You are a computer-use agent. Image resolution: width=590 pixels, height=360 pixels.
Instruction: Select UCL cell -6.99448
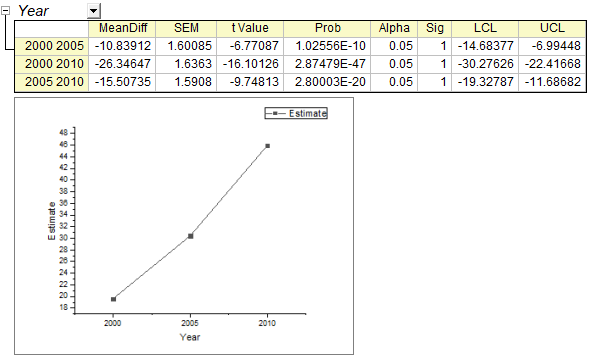[x=552, y=46]
